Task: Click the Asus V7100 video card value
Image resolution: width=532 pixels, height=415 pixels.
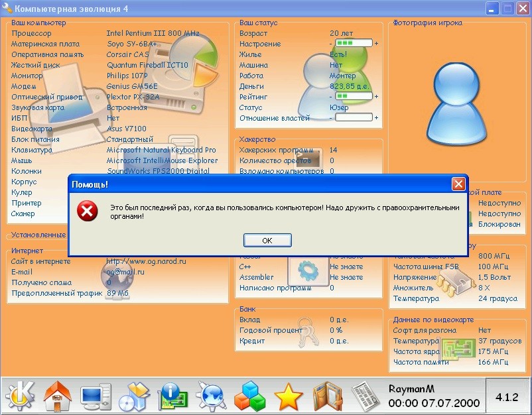Action: (x=127, y=129)
